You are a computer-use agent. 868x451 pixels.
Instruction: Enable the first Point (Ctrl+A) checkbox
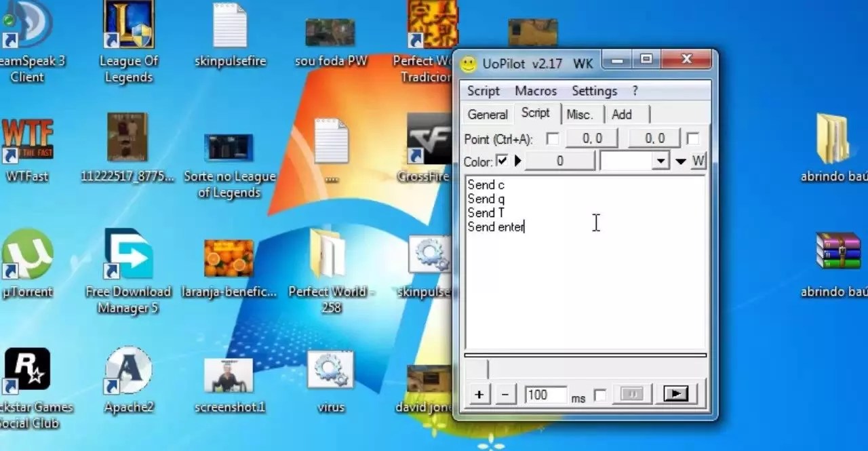(553, 138)
